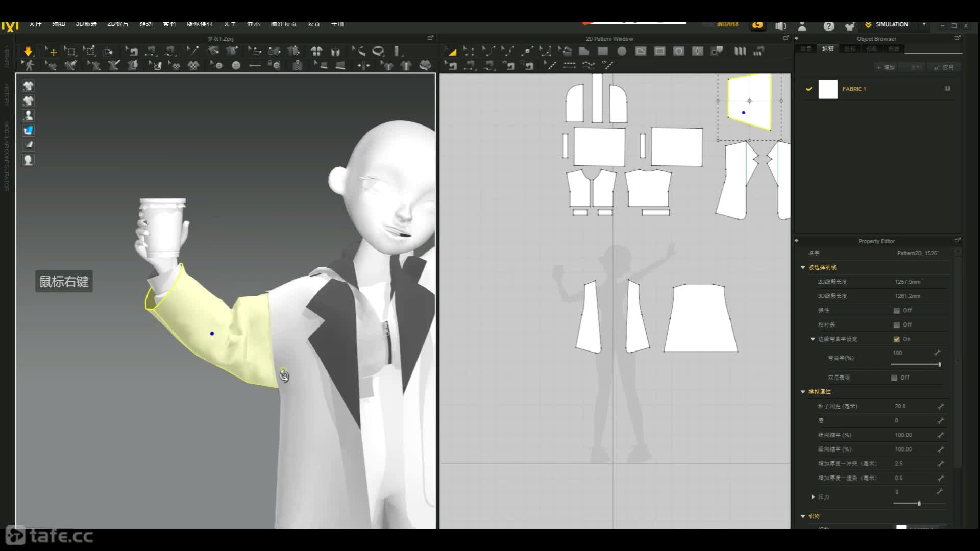Choose the Select Mesh box tool
The image size is (980, 551).
(70, 51)
